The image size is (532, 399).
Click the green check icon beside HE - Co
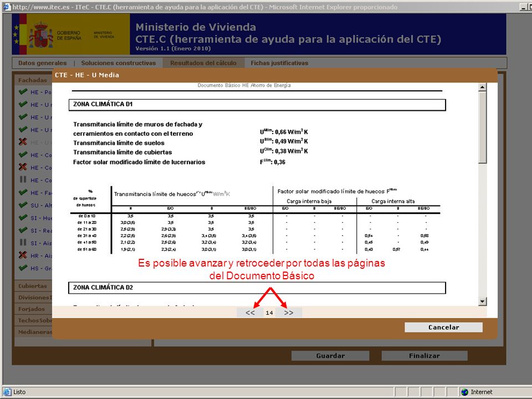coord(23,155)
